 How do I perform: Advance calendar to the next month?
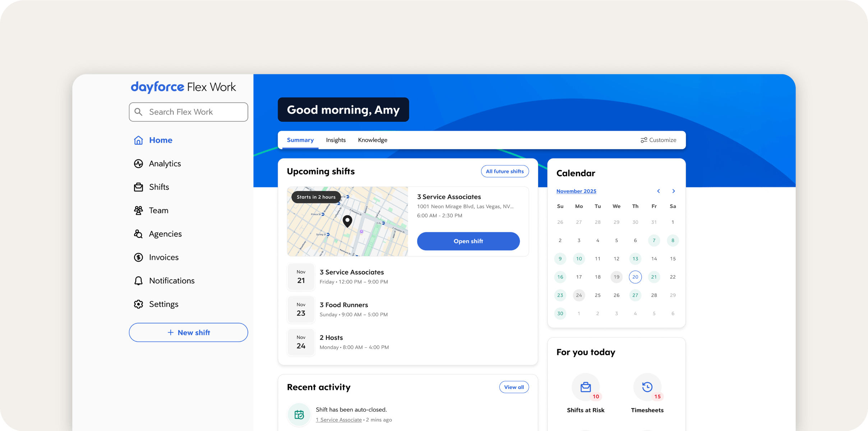(673, 191)
